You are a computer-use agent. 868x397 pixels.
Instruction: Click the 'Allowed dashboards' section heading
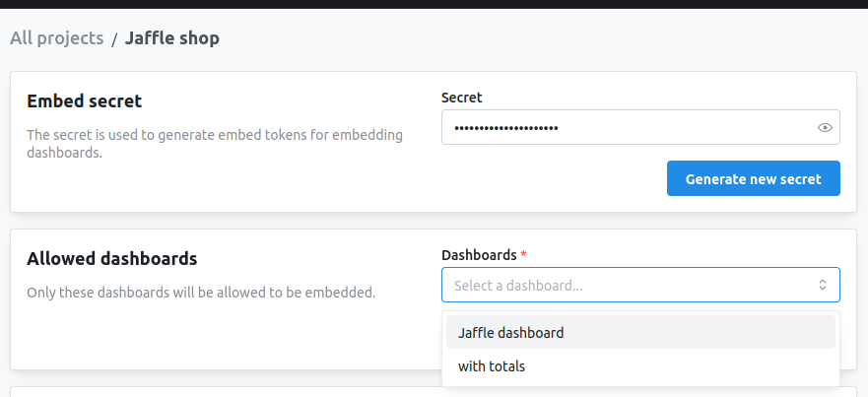click(111, 258)
